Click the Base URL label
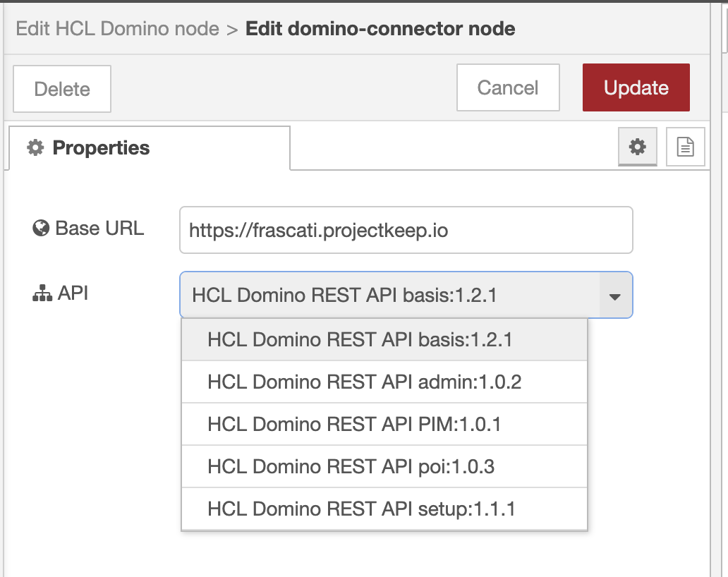728x577 pixels. pyautogui.click(x=88, y=229)
